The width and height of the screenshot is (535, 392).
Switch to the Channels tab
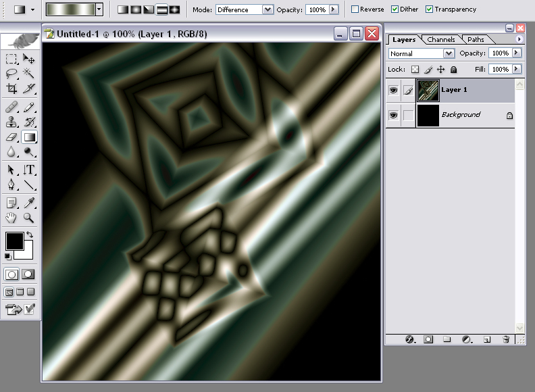click(441, 40)
